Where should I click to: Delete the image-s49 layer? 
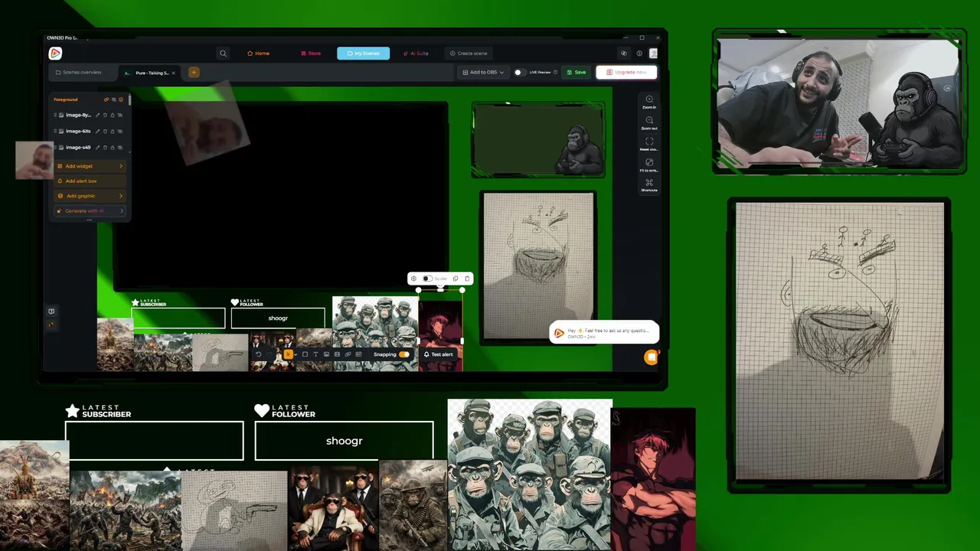pos(105,147)
